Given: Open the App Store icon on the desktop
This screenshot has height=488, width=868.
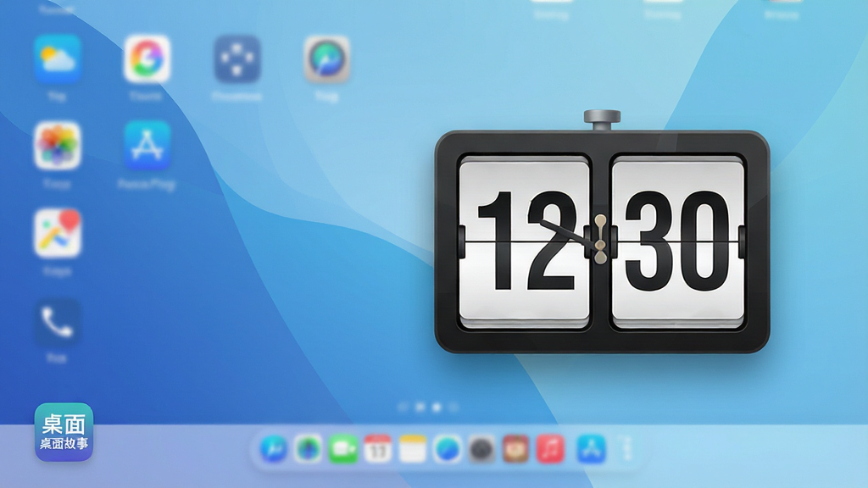Looking at the screenshot, I should [x=147, y=146].
